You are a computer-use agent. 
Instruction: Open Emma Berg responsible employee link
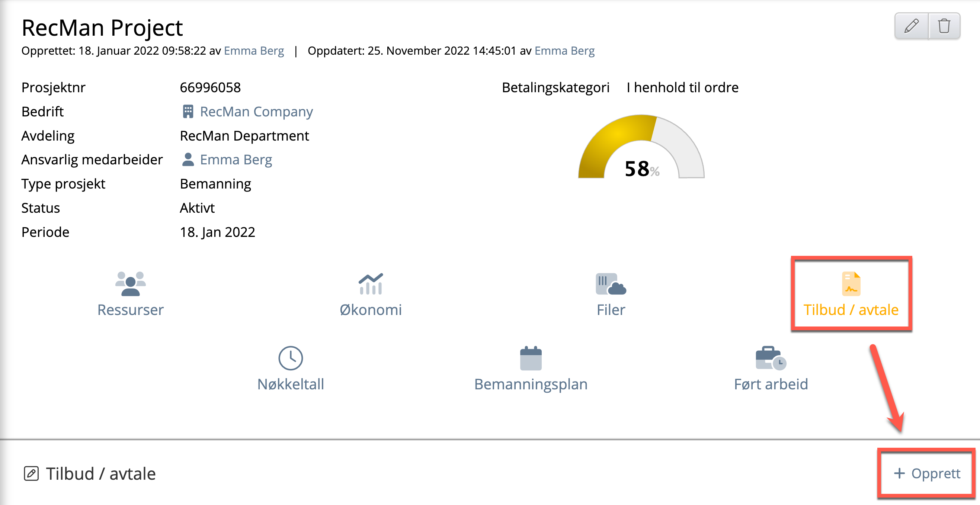tap(236, 160)
